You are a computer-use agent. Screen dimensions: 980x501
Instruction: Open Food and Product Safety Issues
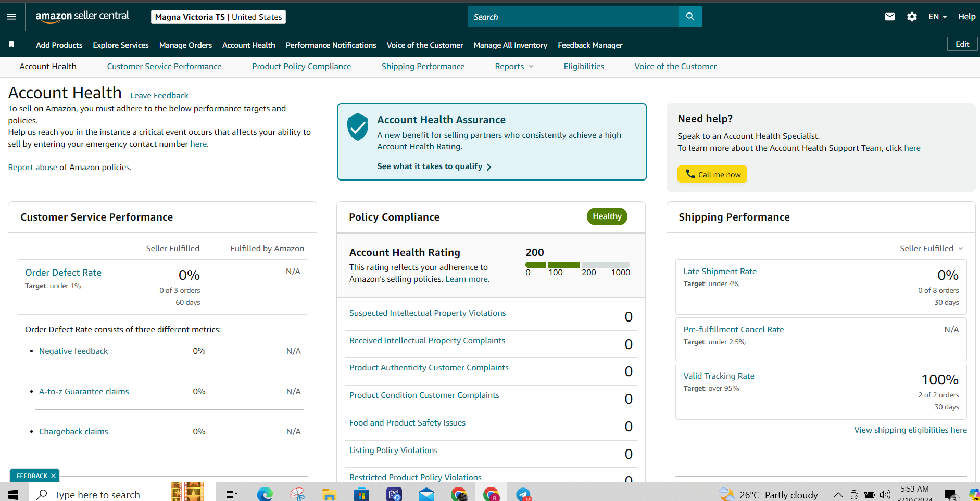click(408, 423)
